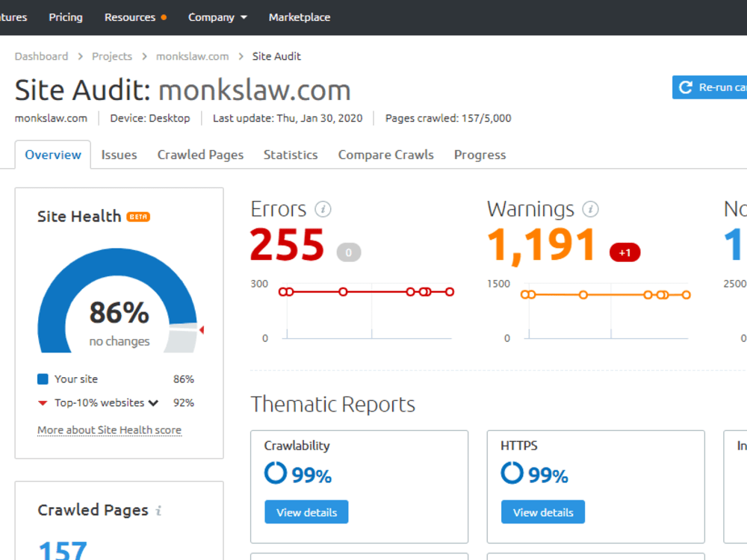
Task: Click the Thematic Reports heading
Action: coord(333,405)
